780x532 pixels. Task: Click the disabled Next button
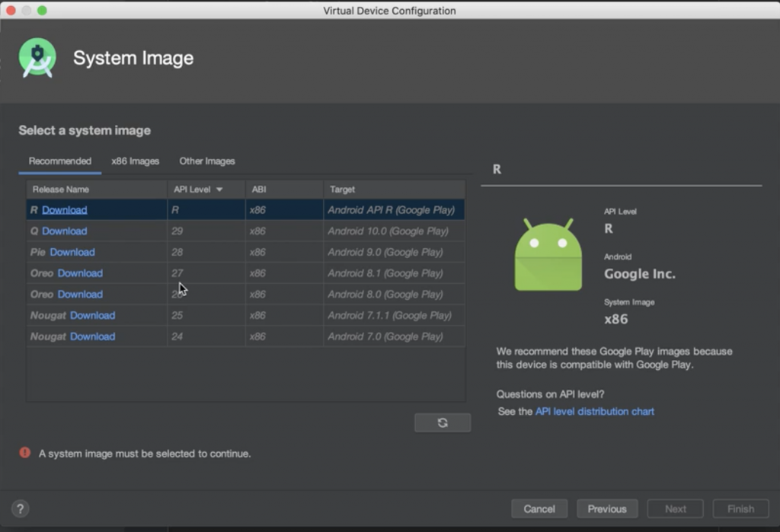pos(675,508)
